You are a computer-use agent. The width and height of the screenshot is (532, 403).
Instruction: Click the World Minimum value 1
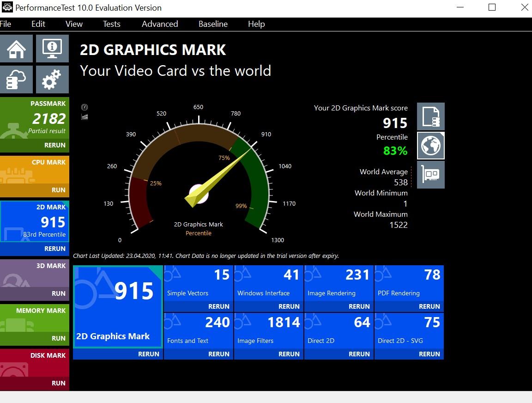coord(405,204)
